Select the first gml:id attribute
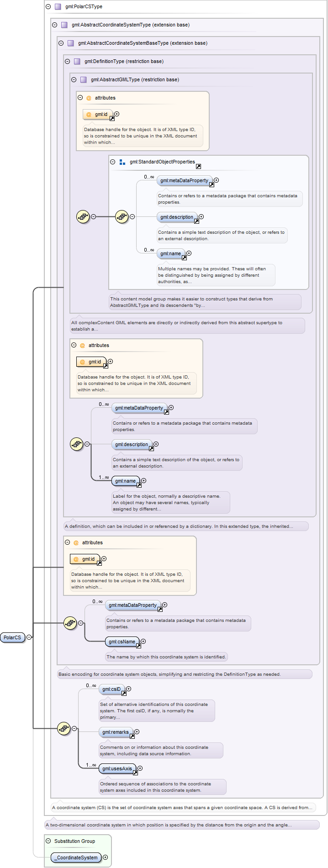The width and height of the screenshot is (328, 868). [98, 115]
